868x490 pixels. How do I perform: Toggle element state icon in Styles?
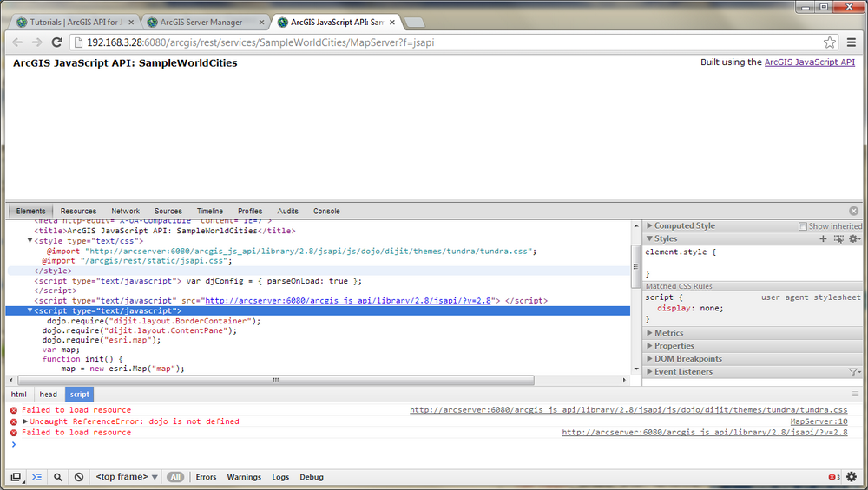pyautogui.click(x=837, y=238)
